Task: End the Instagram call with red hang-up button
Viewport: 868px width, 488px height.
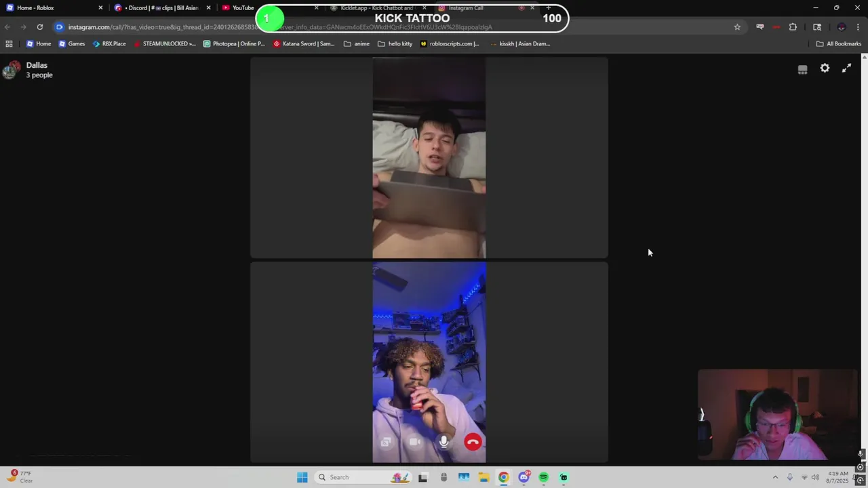Action: 473,442
